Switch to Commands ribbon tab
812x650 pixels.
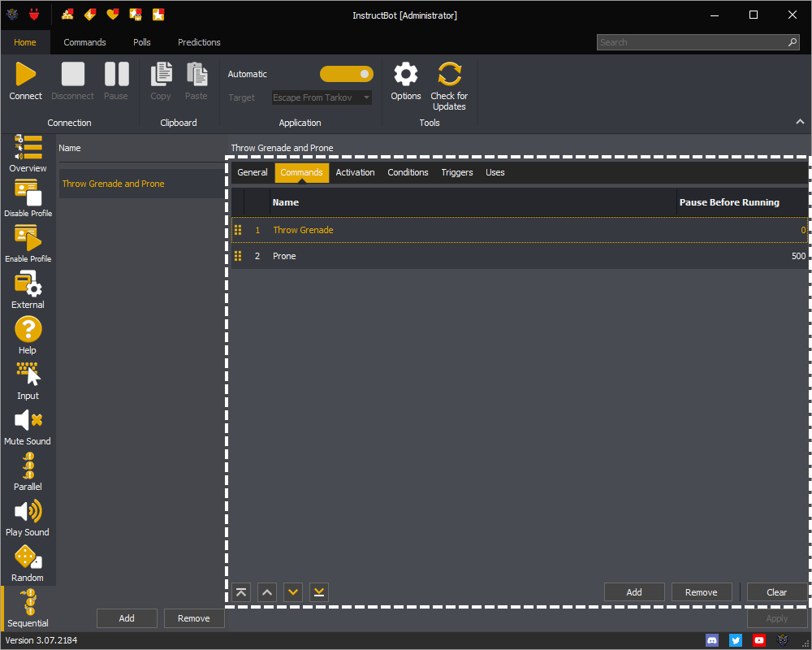coord(84,42)
